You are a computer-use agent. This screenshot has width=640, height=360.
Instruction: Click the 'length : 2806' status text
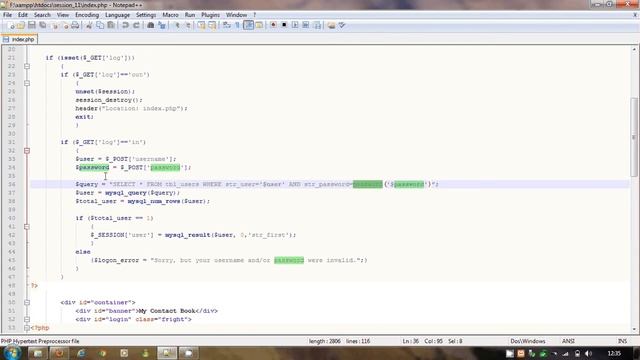coord(324,341)
